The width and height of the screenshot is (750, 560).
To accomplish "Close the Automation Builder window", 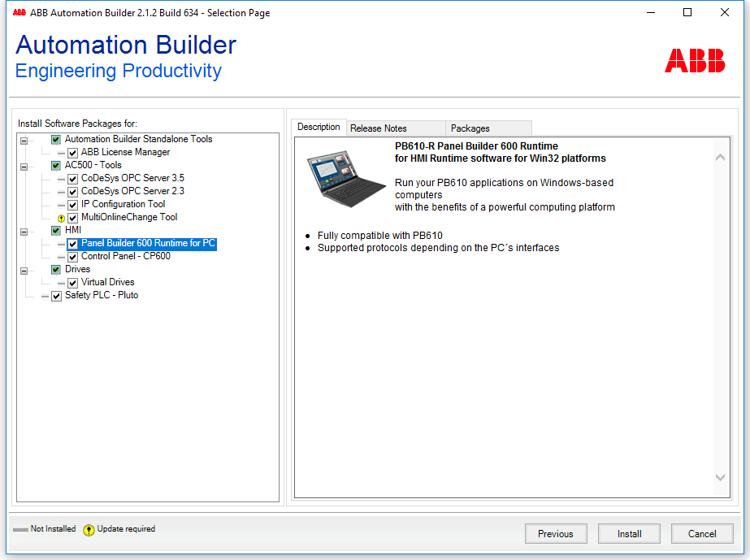I will (x=725, y=12).
